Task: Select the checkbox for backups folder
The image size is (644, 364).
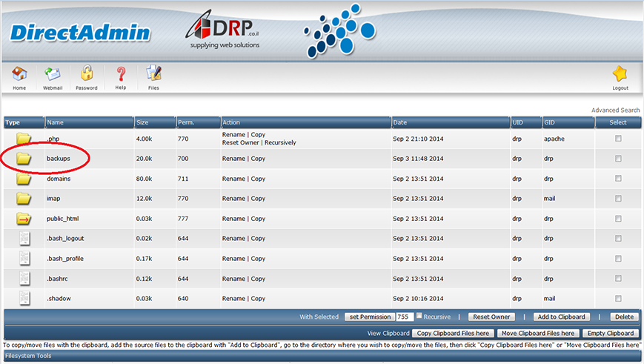Action: click(x=618, y=159)
